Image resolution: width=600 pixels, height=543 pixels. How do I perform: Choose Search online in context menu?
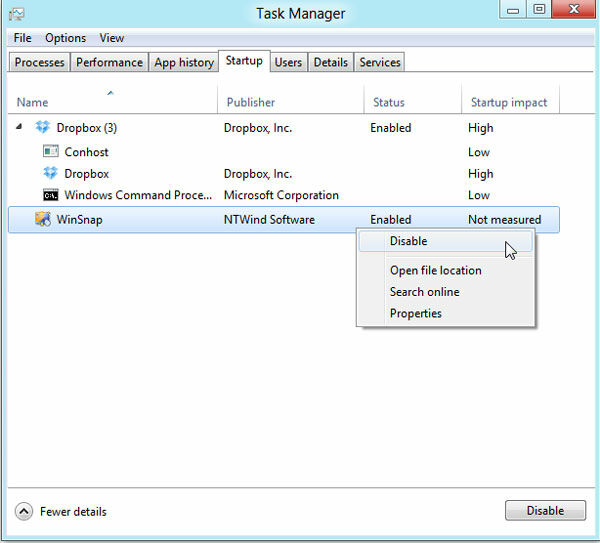tap(445, 292)
